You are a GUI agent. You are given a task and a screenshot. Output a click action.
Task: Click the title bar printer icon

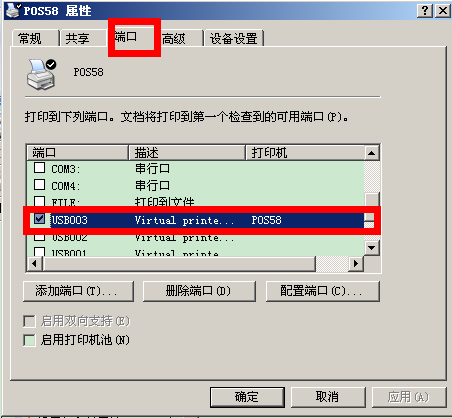(x=14, y=11)
